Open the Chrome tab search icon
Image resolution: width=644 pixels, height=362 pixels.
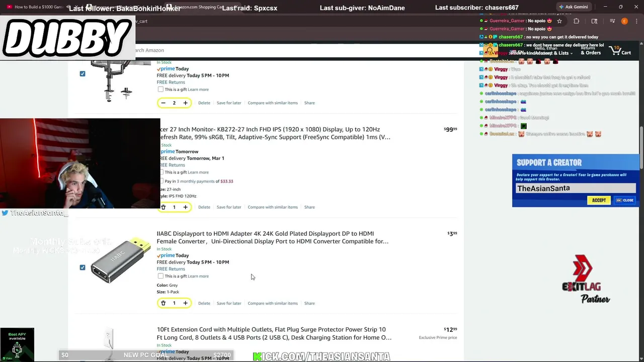[594, 21]
